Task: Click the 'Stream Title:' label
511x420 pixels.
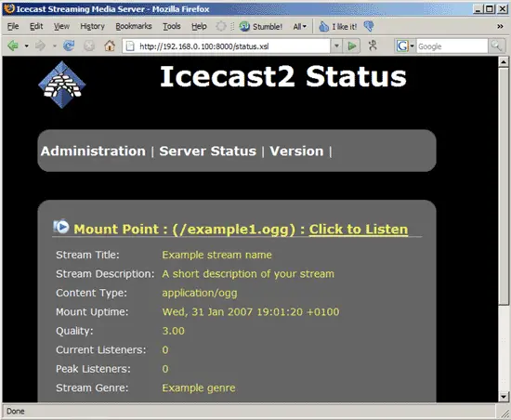Action: [x=87, y=255]
